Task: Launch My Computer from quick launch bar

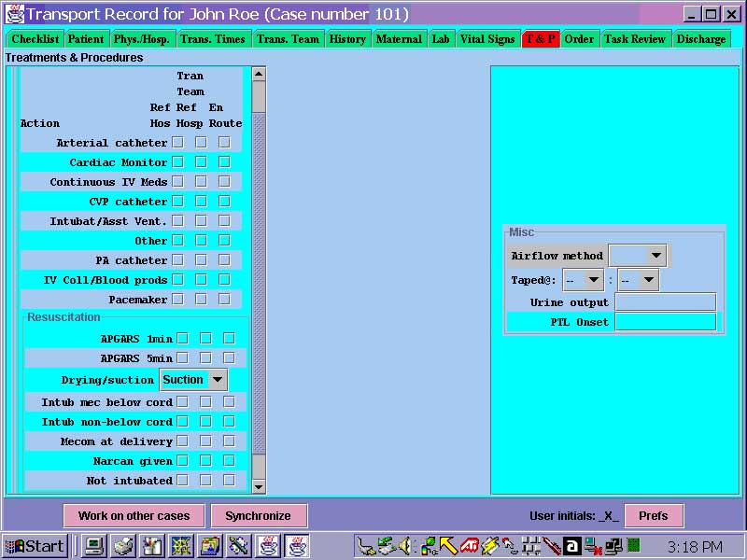Action: (x=92, y=546)
